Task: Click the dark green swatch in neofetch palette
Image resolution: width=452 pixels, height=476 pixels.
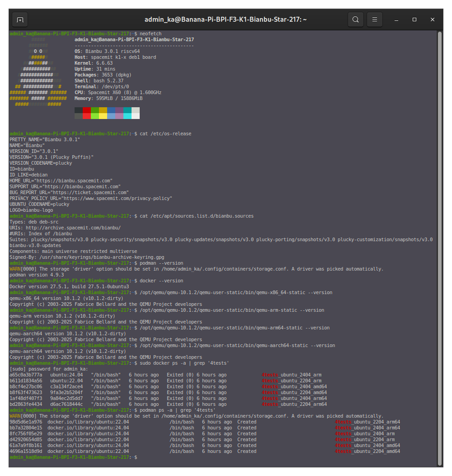Action: [x=95, y=110]
